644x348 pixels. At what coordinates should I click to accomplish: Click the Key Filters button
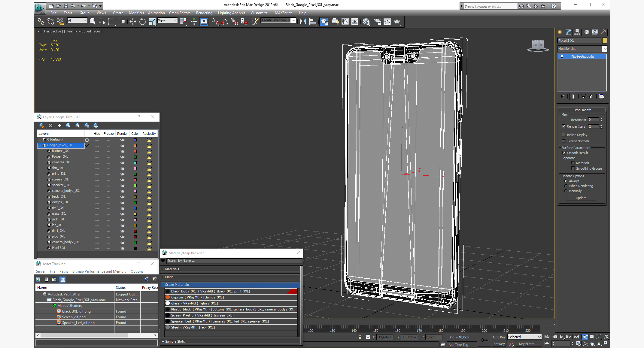pyautogui.click(x=528, y=344)
